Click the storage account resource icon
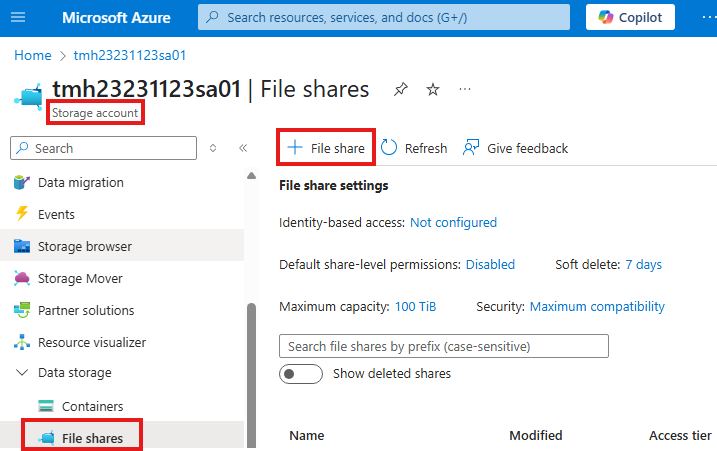 [28, 97]
